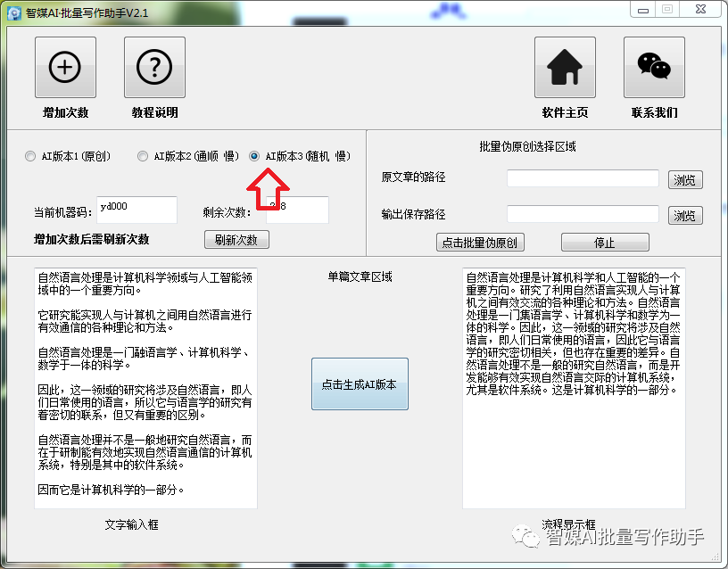Click 点击生成AI版本 button

[x=360, y=383]
